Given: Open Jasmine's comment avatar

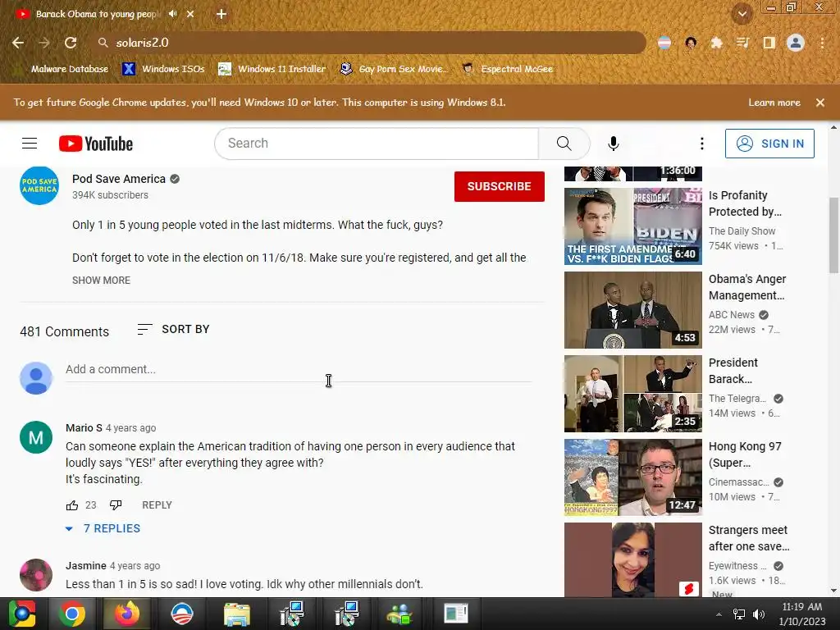Looking at the screenshot, I should click(36, 575).
